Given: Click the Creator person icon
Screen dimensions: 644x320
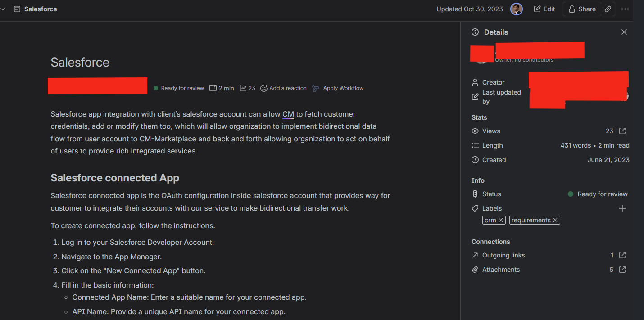Looking at the screenshot, I should 475,82.
